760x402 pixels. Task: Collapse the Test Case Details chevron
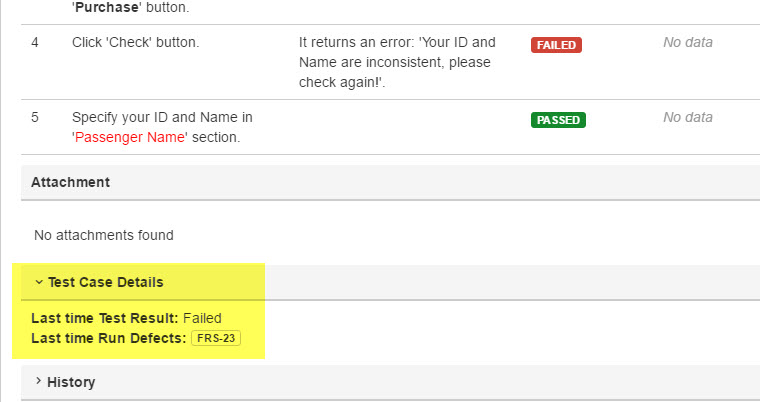click(x=38, y=283)
